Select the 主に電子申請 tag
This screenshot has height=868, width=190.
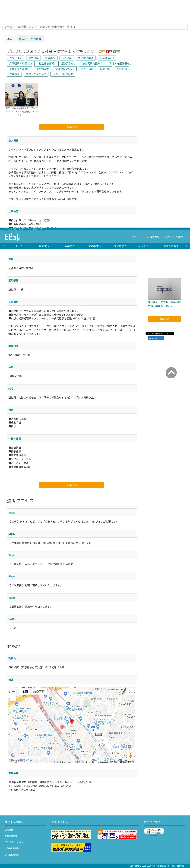86,58
